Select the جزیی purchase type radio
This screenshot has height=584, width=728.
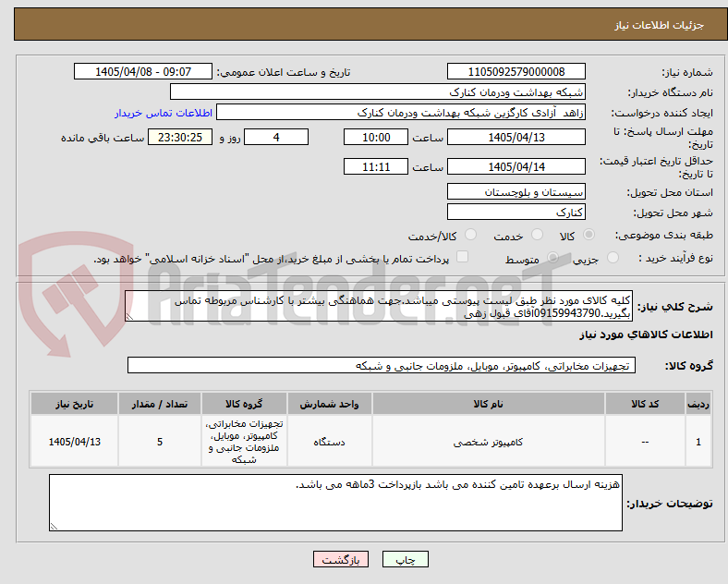coord(613,257)
